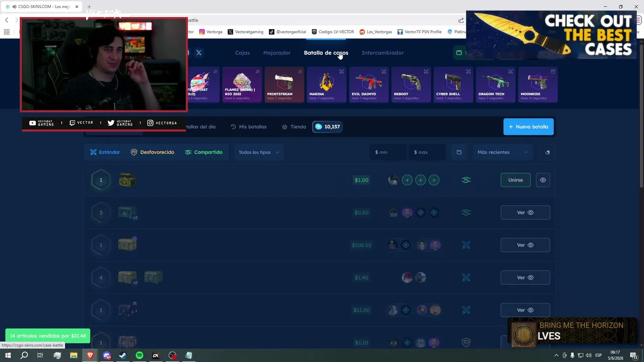Open the Más recientes sort dropdown
Image resolution: width=644 pixels, height=362 pixels.
click(502, 152)
